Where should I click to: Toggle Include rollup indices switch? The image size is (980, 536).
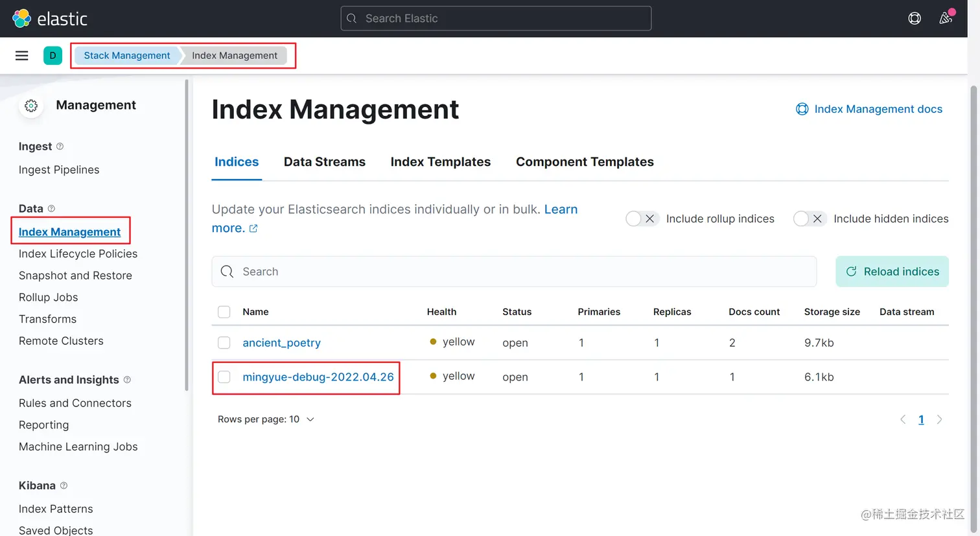[x=642, y=219]
